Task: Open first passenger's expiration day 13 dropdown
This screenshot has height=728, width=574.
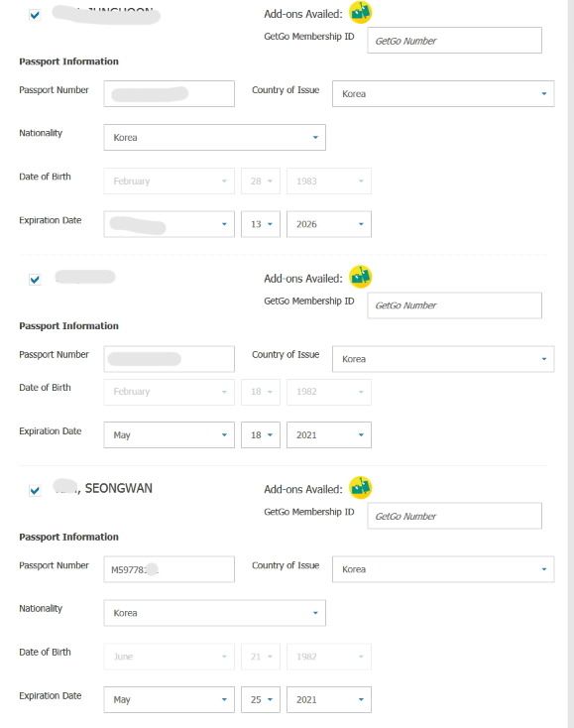Action: coord(261,224)
